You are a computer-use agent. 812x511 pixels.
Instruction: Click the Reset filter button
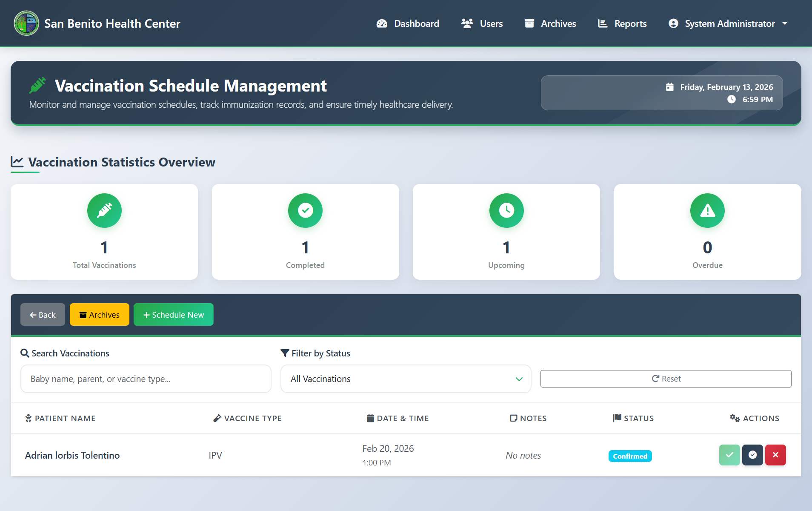pyautogui.click(x=666, y=379)
